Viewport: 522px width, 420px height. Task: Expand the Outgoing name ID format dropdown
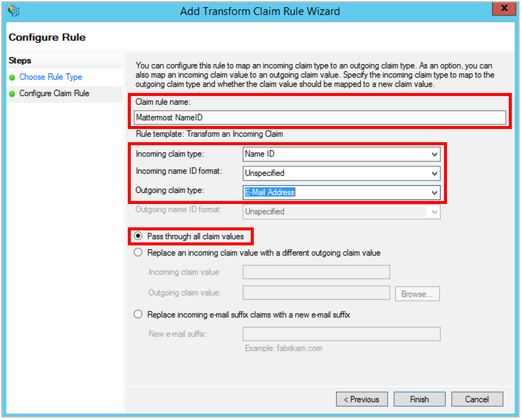tap(434, 211)
